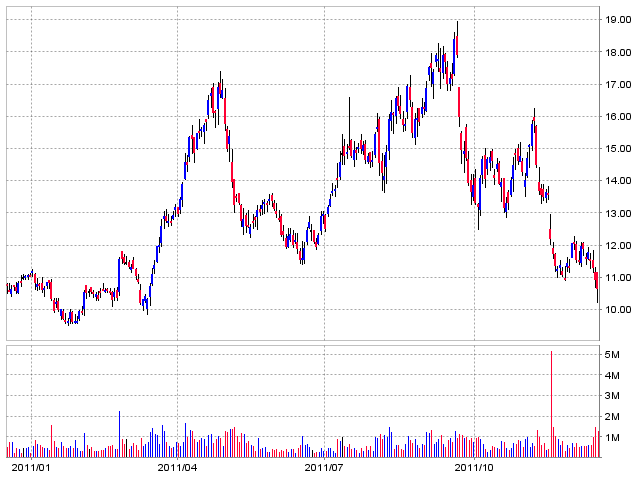Click the 2011/01 date axis label
Screen dimensions: 640x480
[x=31, y=467]
